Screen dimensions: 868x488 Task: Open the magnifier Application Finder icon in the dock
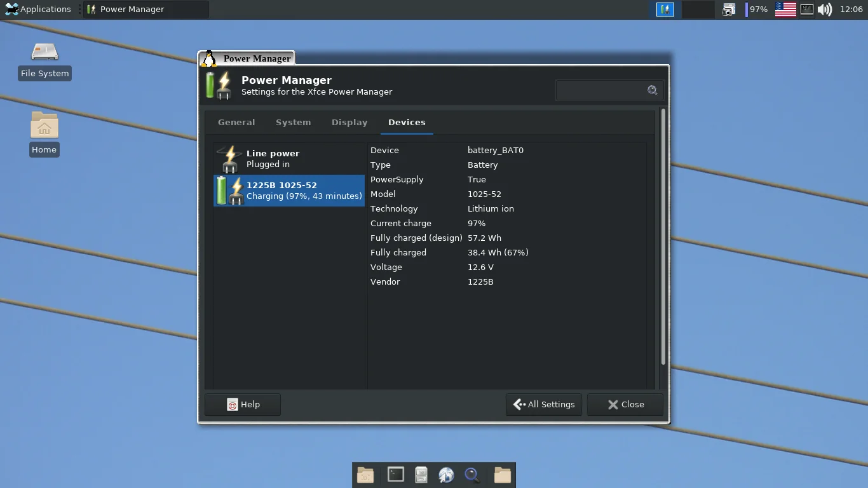coord(472,475)
